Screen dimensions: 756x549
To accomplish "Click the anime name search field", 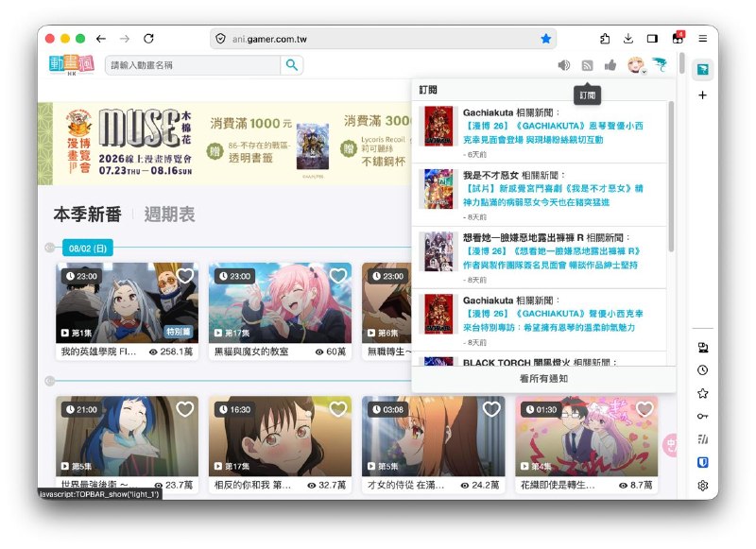I will tap(193, 65).
